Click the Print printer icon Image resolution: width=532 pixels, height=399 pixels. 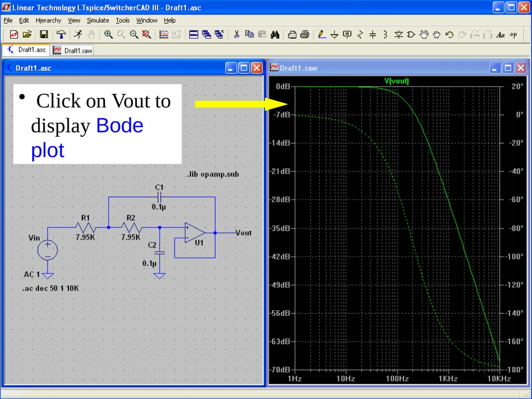click(304, 34)
